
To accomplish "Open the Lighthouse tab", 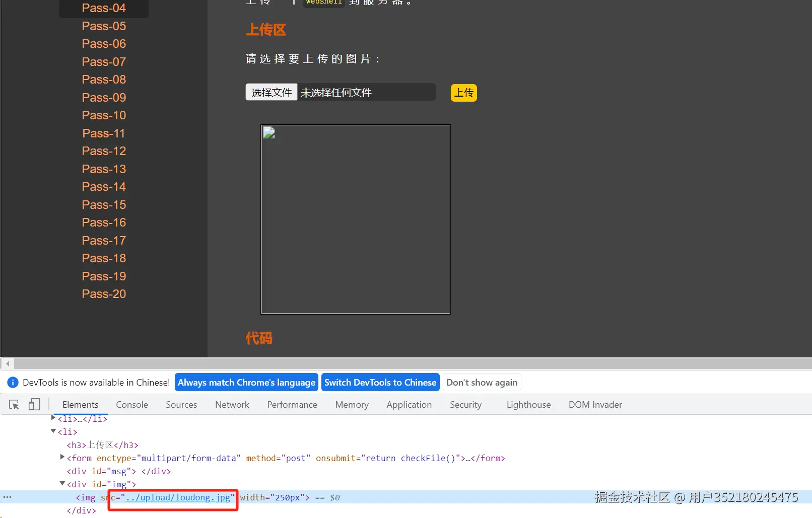I will 529,405.
